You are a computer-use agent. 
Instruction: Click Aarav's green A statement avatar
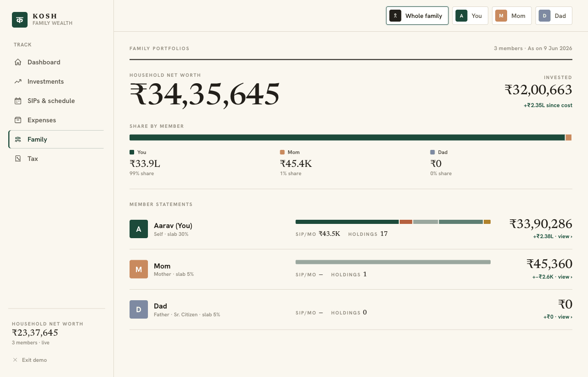point(139,229)
